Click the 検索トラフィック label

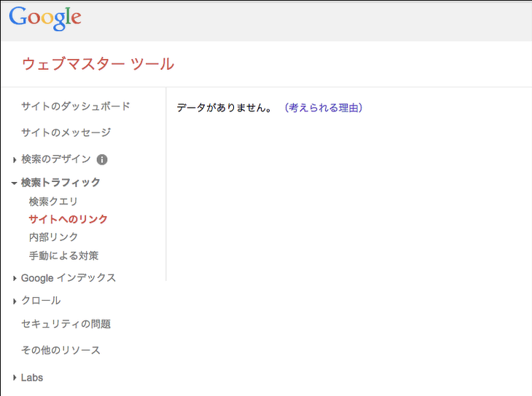[x=60, y=183]
